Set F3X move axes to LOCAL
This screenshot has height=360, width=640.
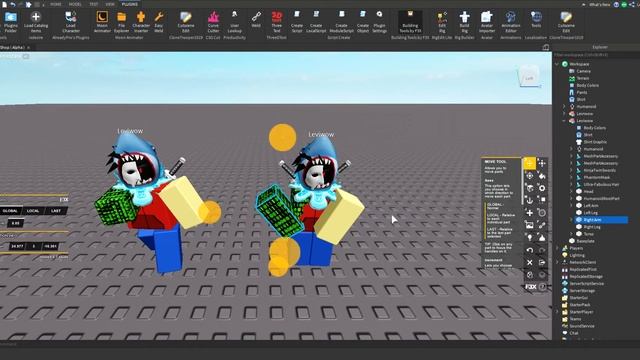coord(33,211)
